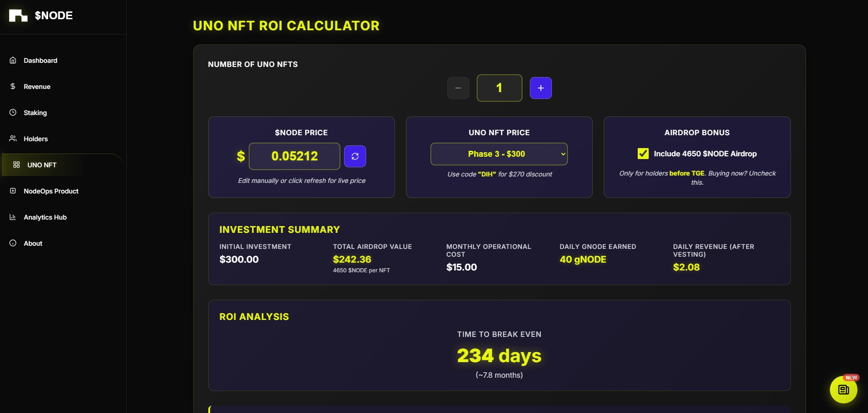Click the 40 gNODE daily earned value
This screenshot has height=413, width=868.
tap(583, 259)
